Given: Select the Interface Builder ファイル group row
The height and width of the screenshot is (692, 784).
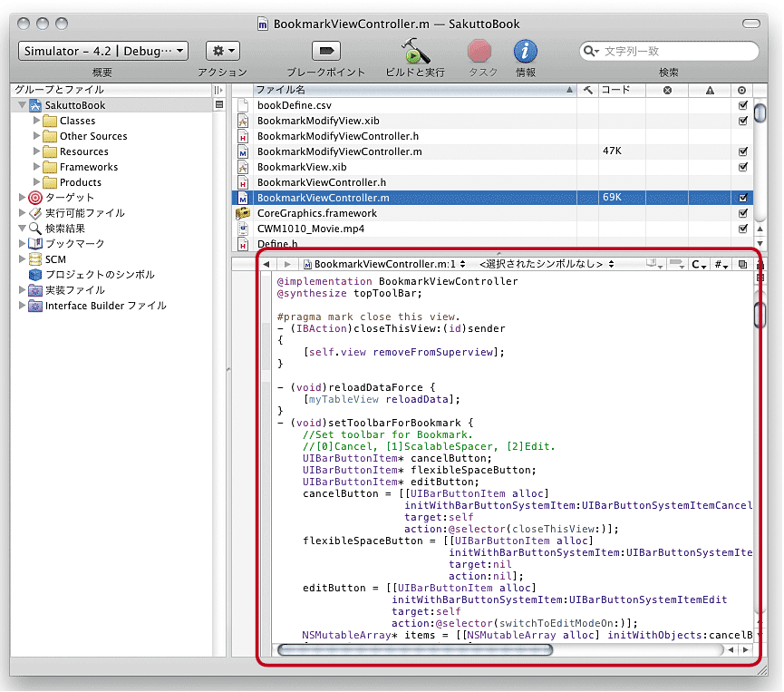Looking at the screenshot, I should point(113,306).
